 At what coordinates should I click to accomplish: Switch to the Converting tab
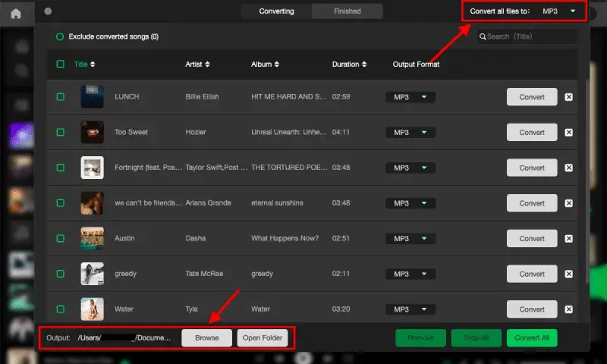(x=276, y=11)
